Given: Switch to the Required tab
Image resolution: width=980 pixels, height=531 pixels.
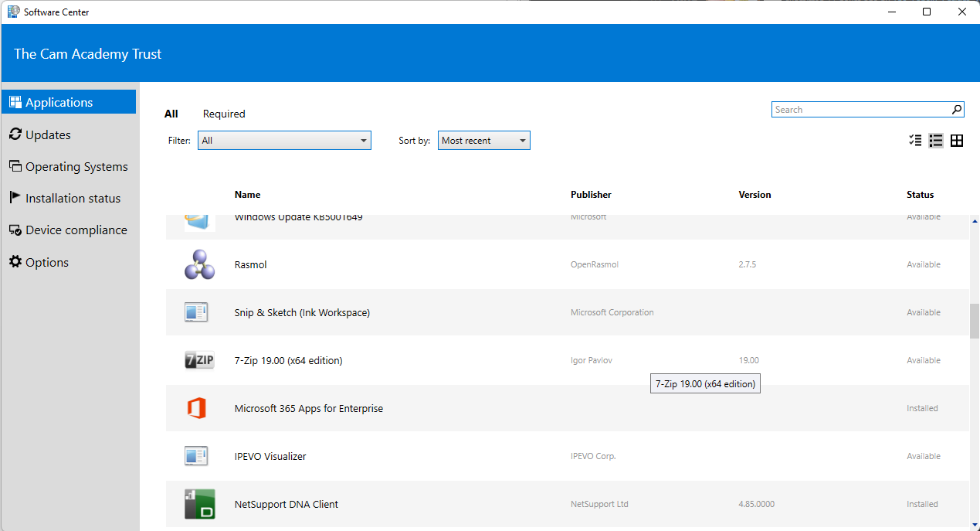Looking at the screenshot, I should 224,114.
